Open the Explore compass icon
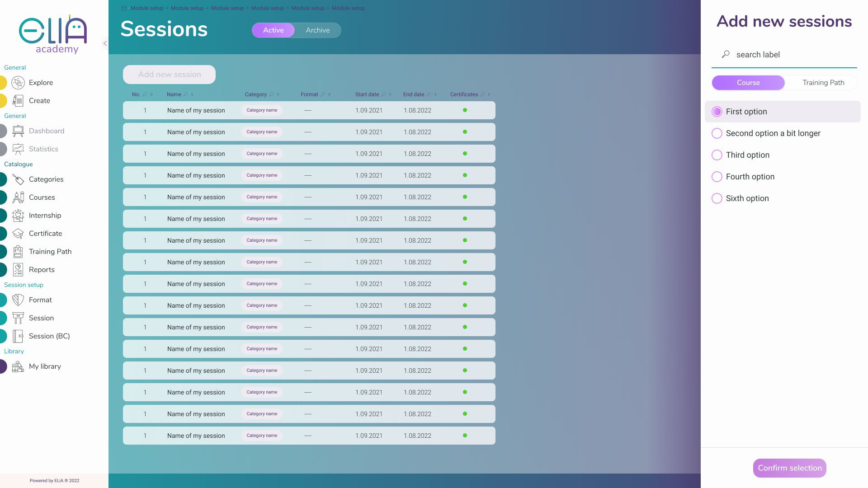The image size is (868, 488). (x=18, y=83)
